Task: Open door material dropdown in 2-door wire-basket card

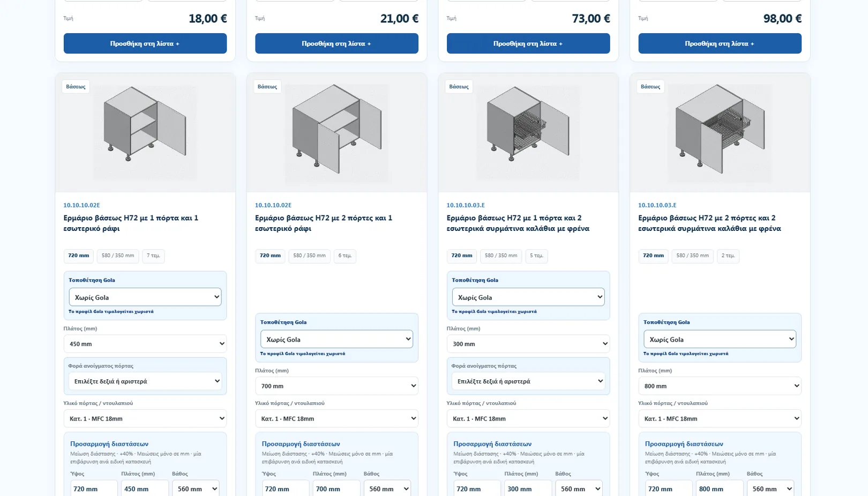Action: (720, 418)
